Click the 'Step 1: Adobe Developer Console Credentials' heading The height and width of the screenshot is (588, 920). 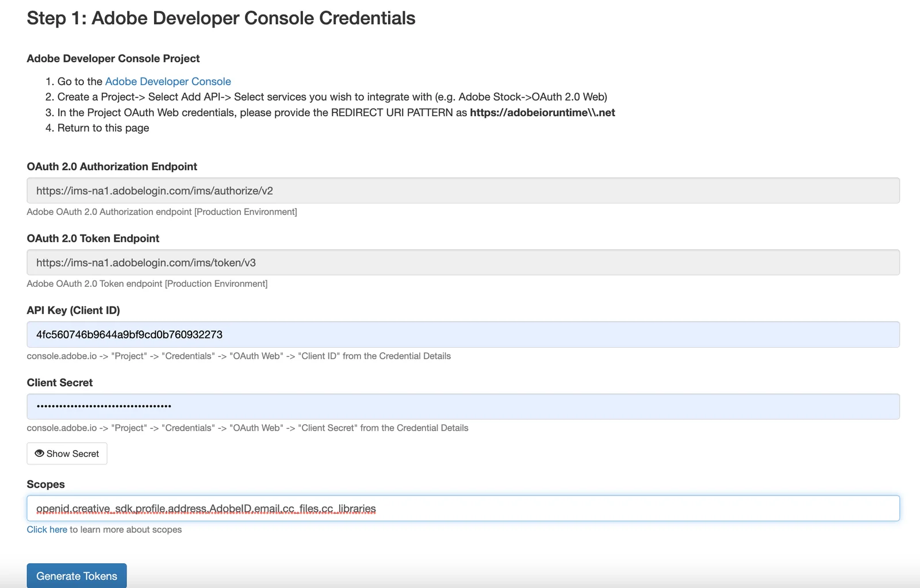221,18
